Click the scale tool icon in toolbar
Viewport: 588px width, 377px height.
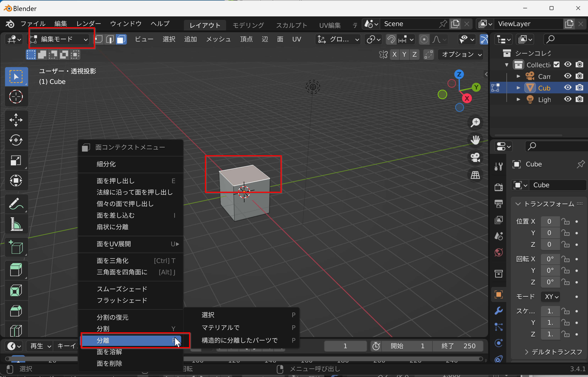15,158
